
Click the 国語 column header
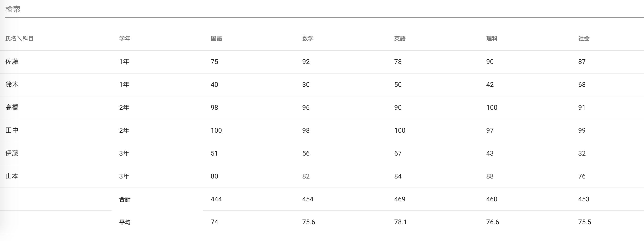coord(216,39)
